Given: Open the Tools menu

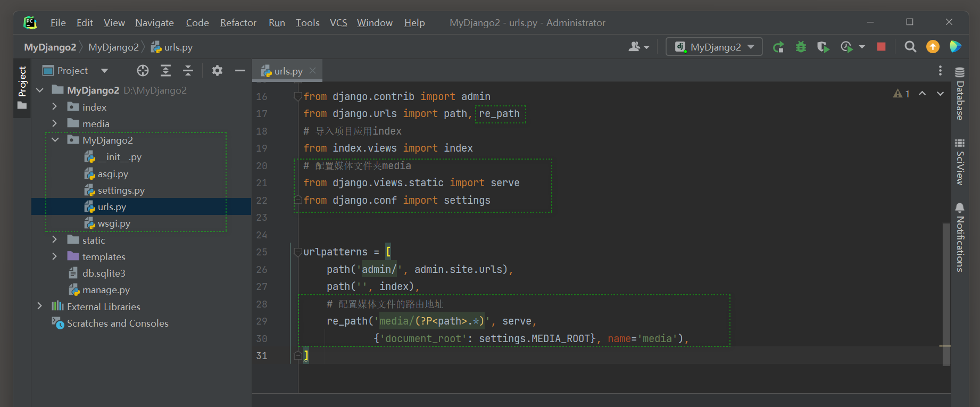Looking at the screenshot, I should [308, 22].
